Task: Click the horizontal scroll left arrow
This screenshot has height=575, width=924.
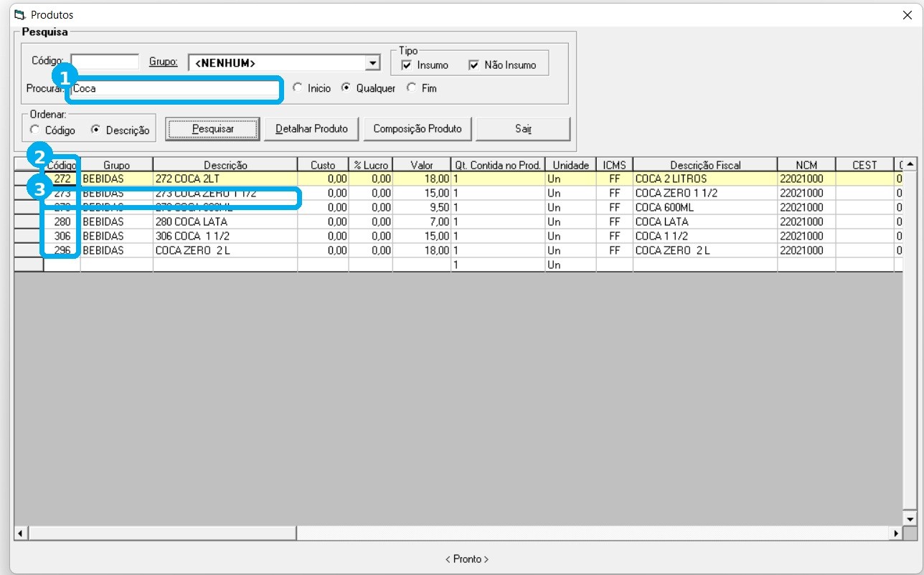Action: click(x=21, y=533)
